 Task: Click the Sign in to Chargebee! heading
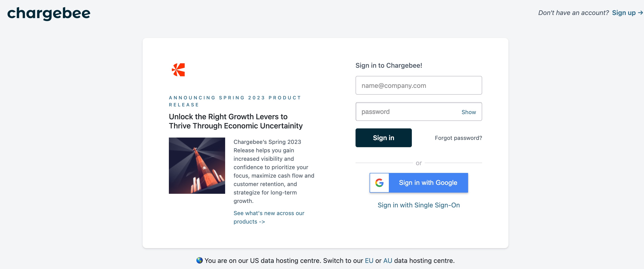pos(389,65)
